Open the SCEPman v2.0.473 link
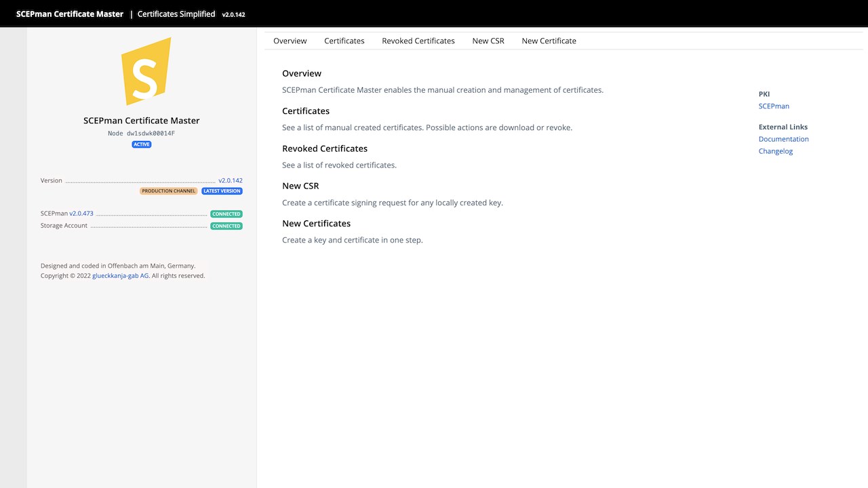868x488 pixels. tap(81, 213)
